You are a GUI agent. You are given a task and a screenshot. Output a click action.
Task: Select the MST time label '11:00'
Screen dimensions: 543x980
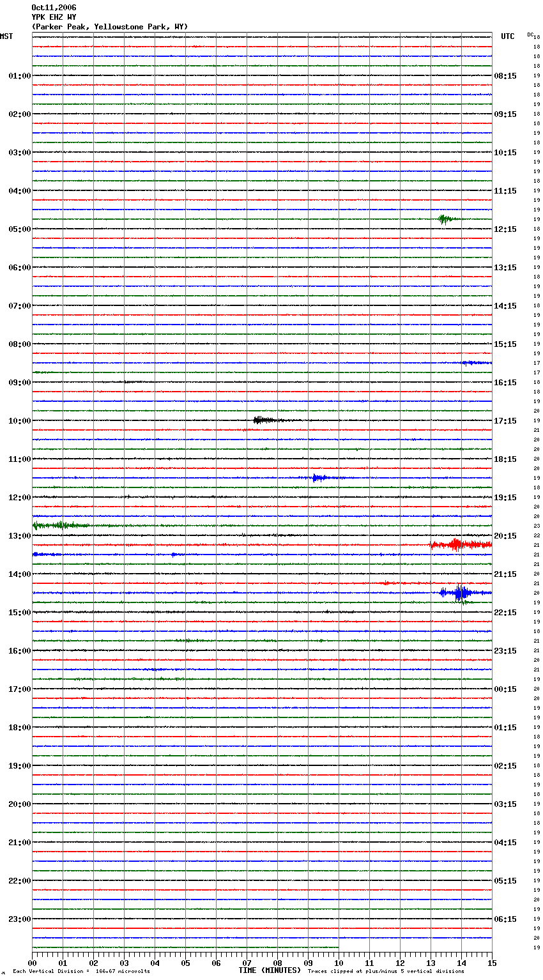pos(20,459)
